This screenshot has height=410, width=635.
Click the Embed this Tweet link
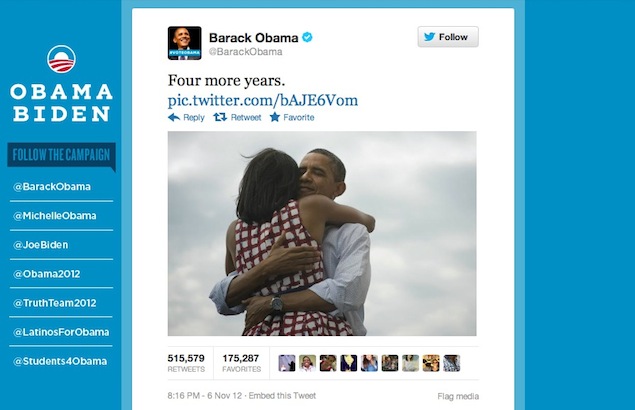pos(282,396)
